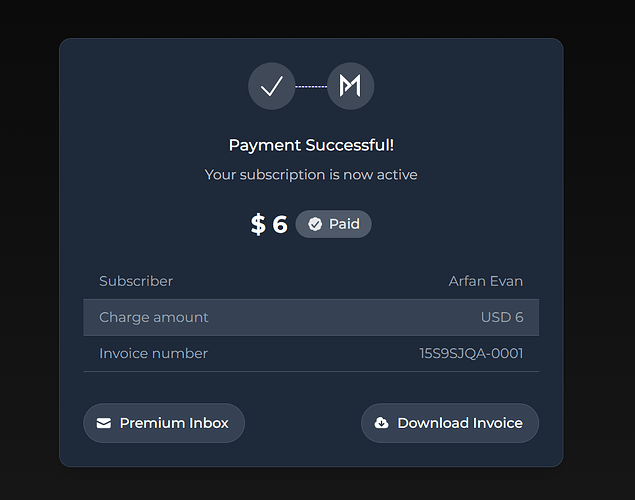Select the $ 6 amount heading
Screen dimensions: 635x500
[269, 224]
